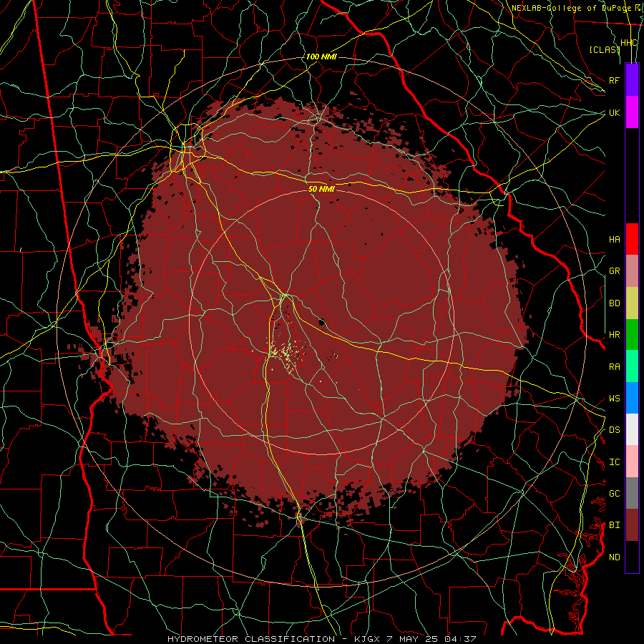Click the HR legend label
The height and width of the screenshot is (644, 644).
point(614,335)
